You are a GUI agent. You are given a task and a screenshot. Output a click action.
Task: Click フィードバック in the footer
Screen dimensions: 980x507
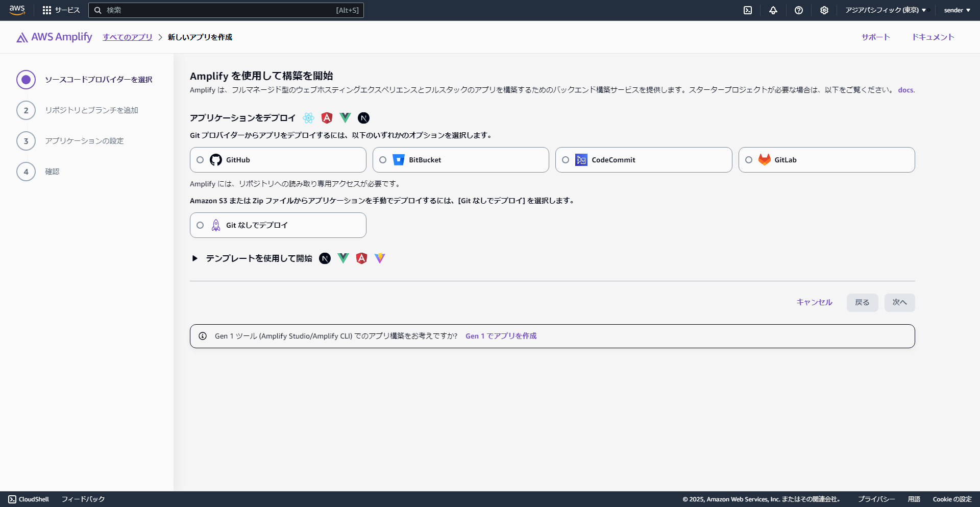[83, 499]
